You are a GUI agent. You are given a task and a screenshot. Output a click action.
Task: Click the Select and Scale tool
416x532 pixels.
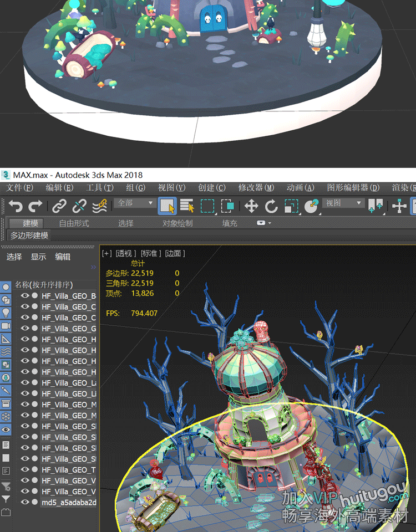(x=291, y=207)
